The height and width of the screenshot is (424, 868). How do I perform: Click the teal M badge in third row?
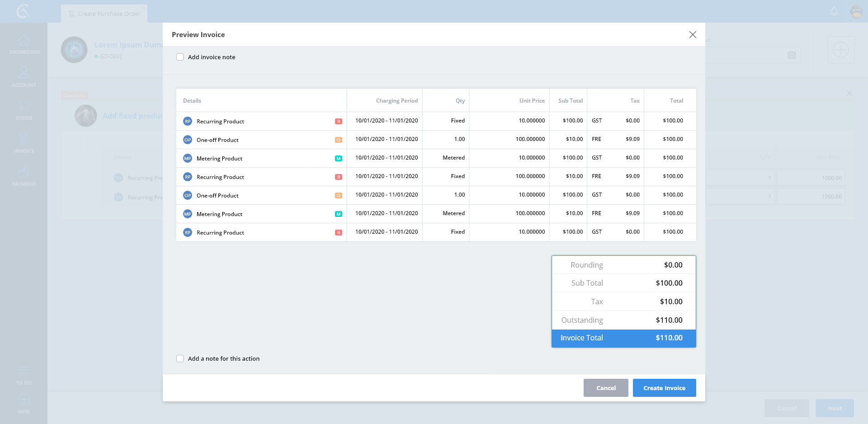tap(338, 158)
